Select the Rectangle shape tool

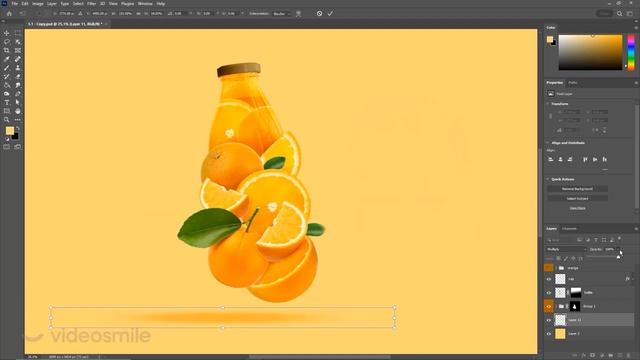point(7,111)
